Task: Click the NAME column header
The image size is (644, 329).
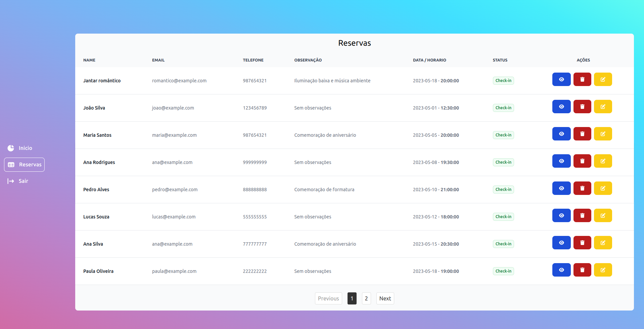Action: (89, 60)
